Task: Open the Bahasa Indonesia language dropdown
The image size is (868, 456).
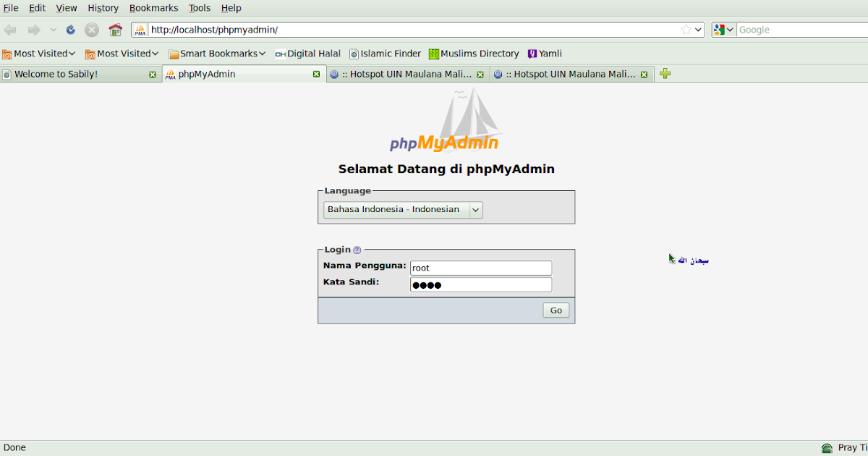Action: click(x=403, y=210)
